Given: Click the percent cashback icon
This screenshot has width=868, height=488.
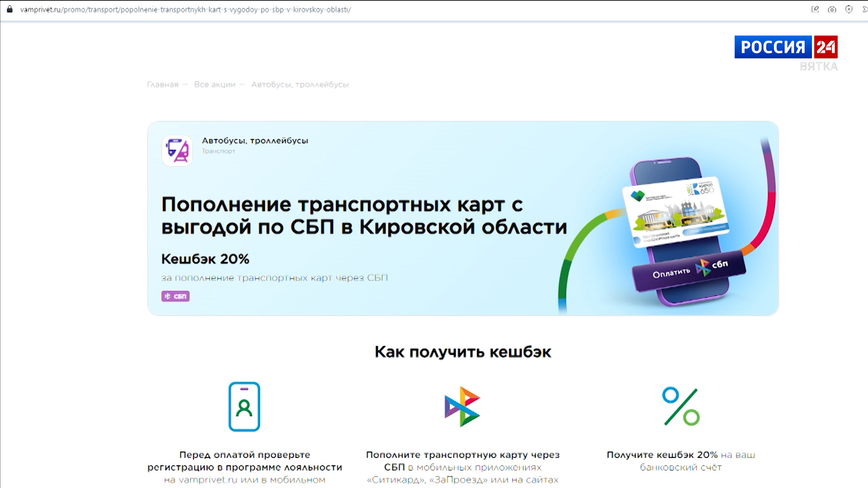Looking at the screenshot, I should click(681, 406).
